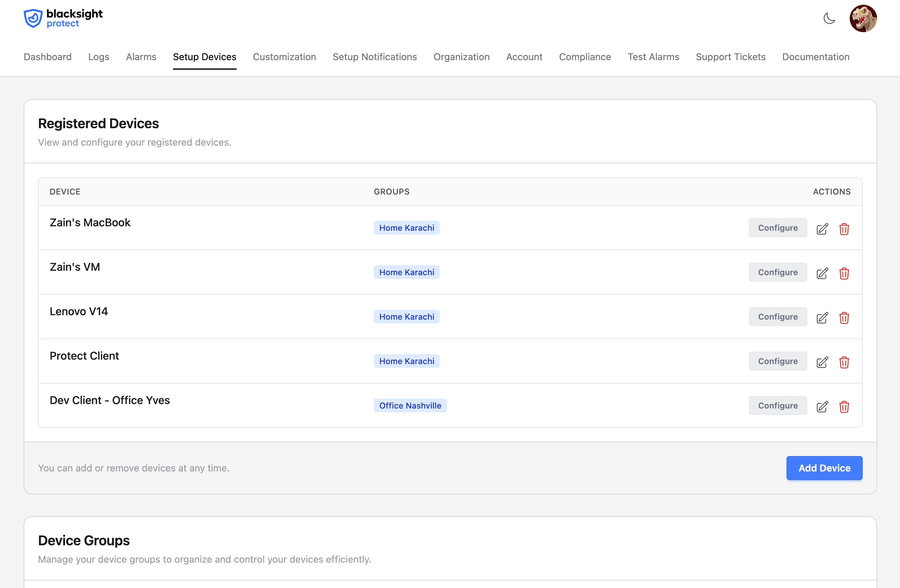The image size is (900, 588).
Task: Open the user profile avatar
Action: (863, 18)
